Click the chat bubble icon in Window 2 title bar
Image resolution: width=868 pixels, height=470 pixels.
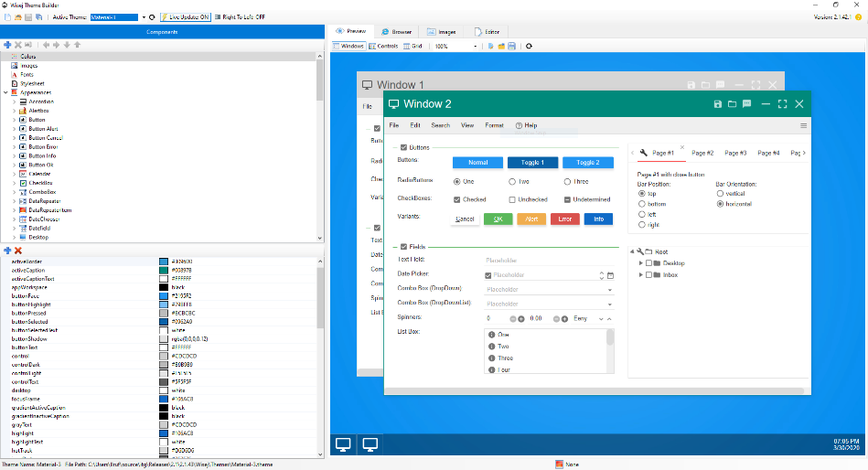746,104
